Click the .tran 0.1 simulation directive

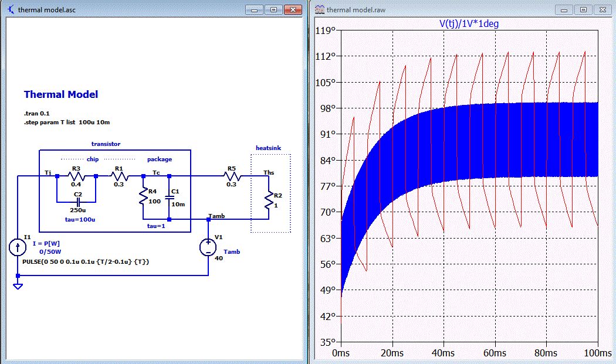[37, 113]
